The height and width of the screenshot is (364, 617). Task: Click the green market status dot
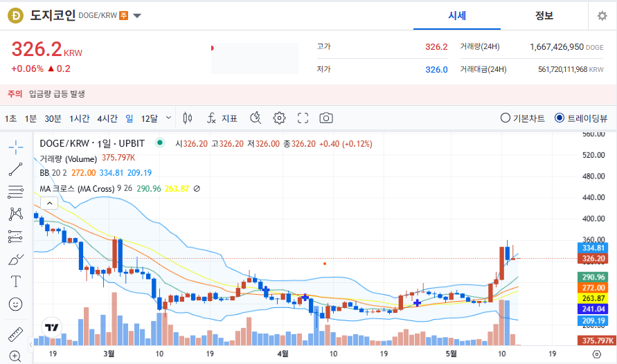pyautogui.click(x=160, y=143)
